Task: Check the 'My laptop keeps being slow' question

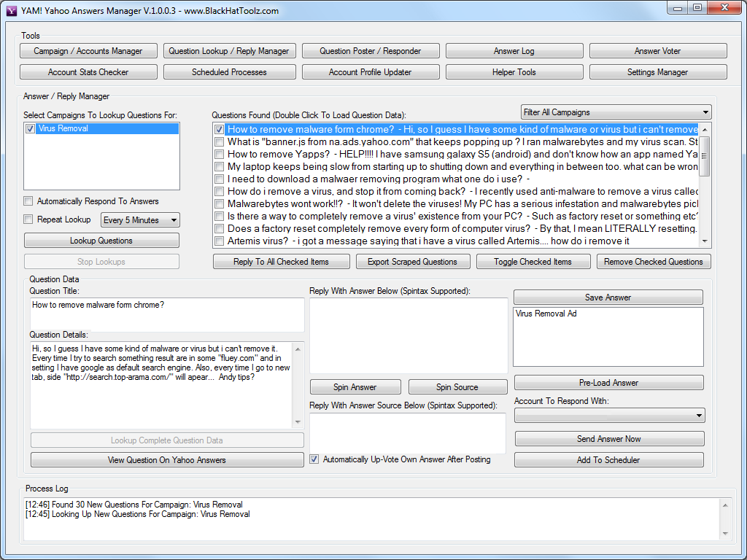Action: click(x=219, y=167)
